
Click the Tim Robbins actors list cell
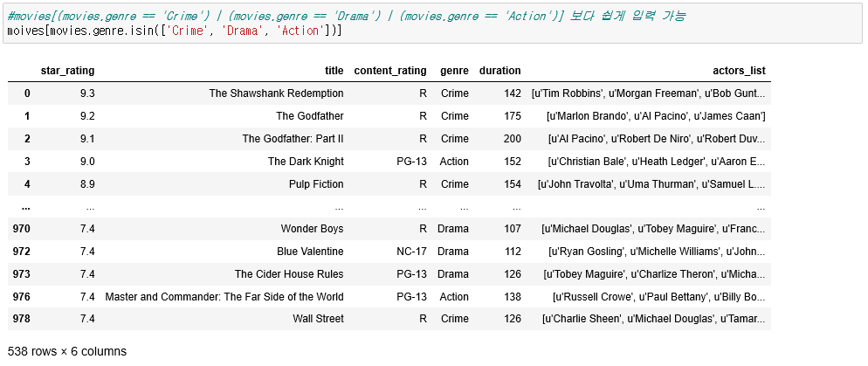coord(648,93)
